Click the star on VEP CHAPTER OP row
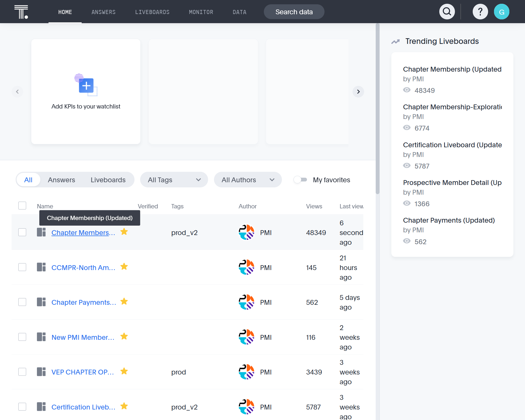 [124, 371]
